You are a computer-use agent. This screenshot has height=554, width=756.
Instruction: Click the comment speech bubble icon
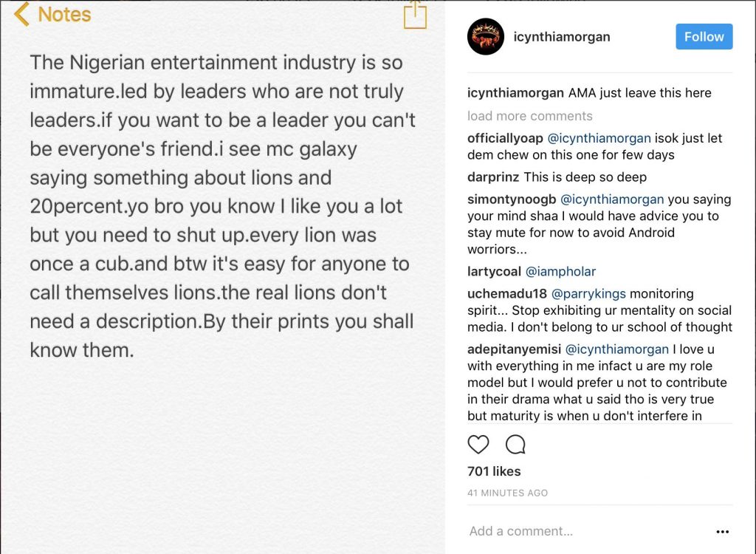coord(515,444)
